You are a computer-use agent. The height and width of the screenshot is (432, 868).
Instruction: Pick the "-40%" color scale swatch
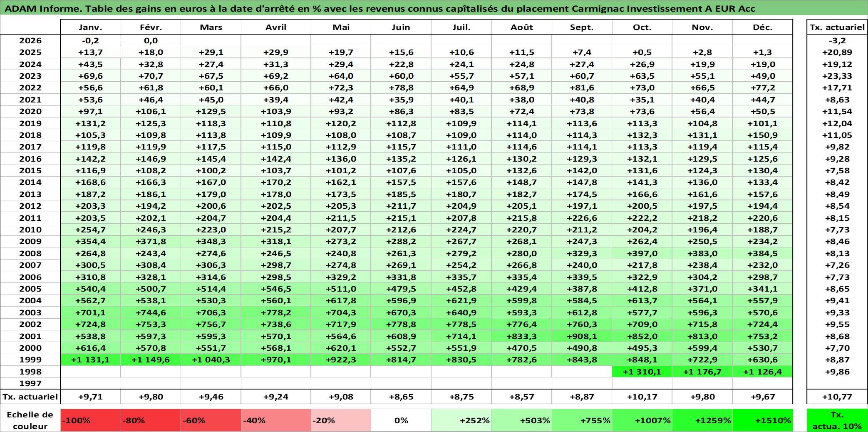[276, 420]
